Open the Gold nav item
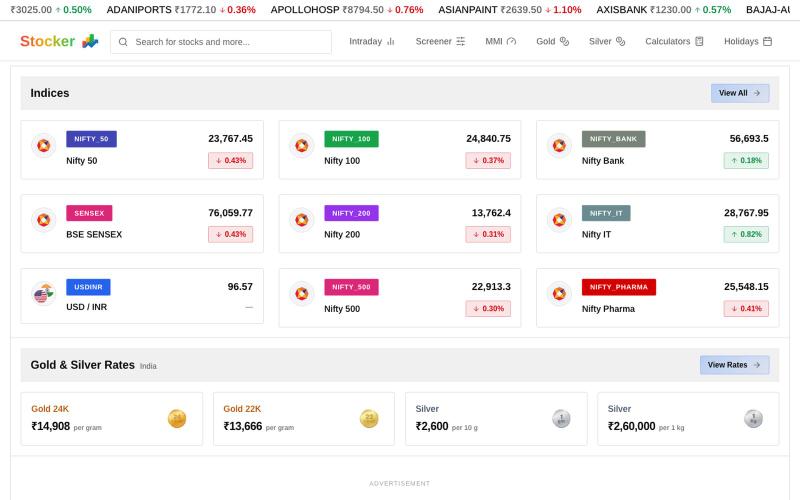This screenshot has width=800, height=500. [553, 41]
